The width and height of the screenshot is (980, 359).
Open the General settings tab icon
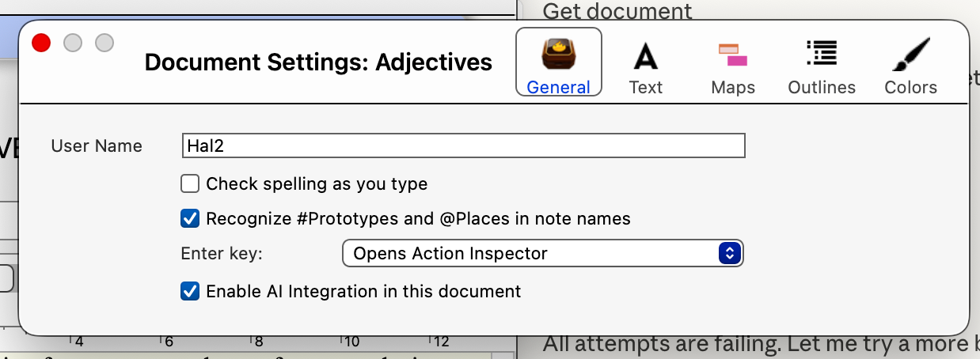point(559,56)
